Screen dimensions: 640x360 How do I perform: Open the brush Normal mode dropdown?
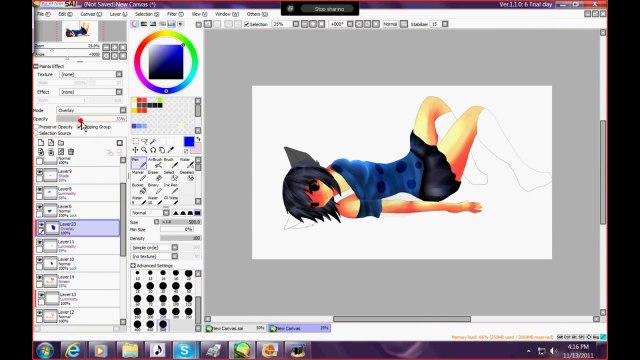pyautogui.click(x=150, y=213)
